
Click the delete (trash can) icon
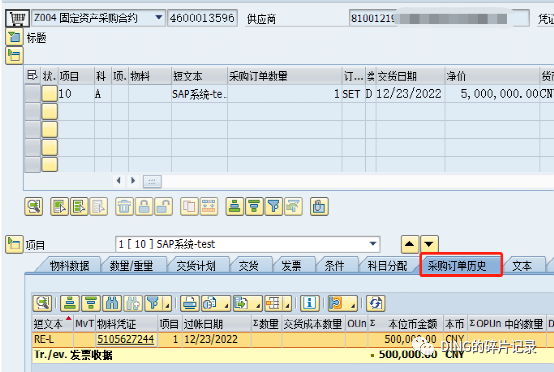[x=124, y=207]
